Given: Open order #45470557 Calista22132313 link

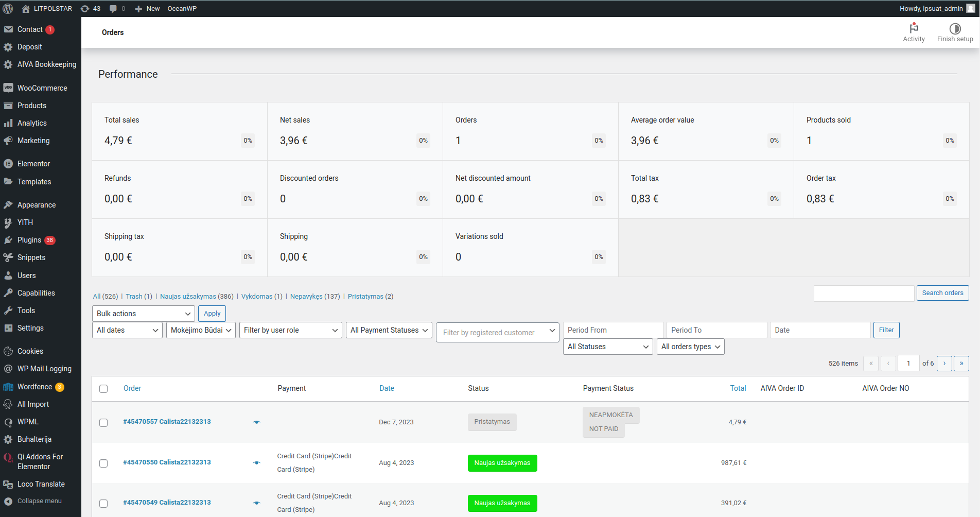Looking at the screenshot, I should coord(167,422).
